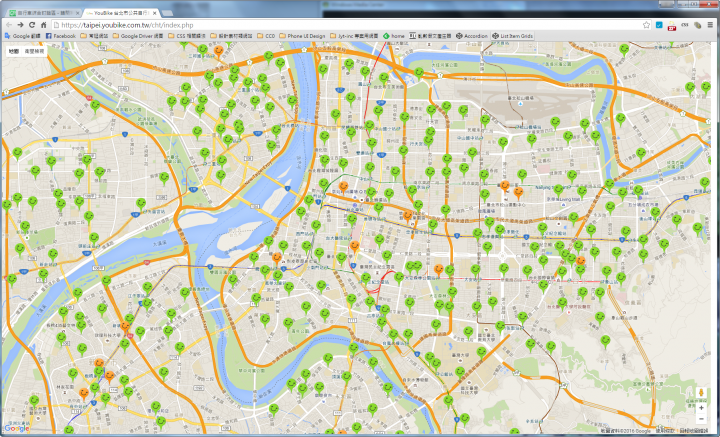Image resolution: width=720 pixels, height=437 pixels.
Task: Open the Chrome hamburger menu
Action: (710, 25)
